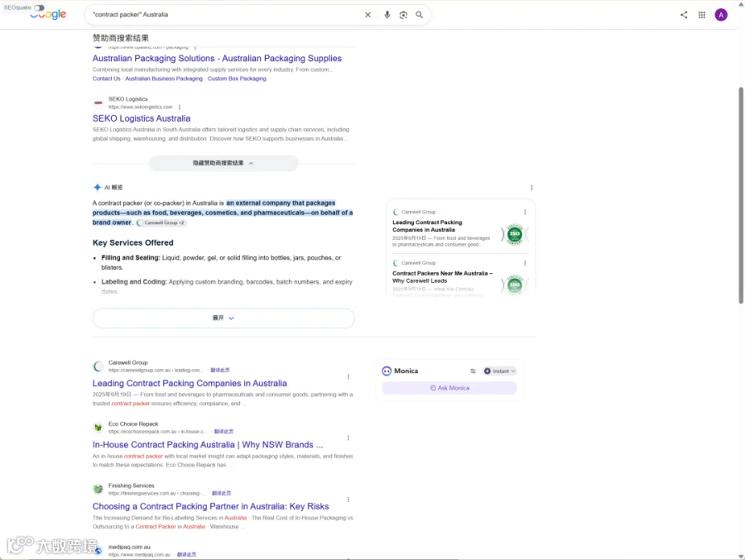Start voice search with the microphone icon
The width and height of the screenshot is (745, 560).
[x=387, y=15]
